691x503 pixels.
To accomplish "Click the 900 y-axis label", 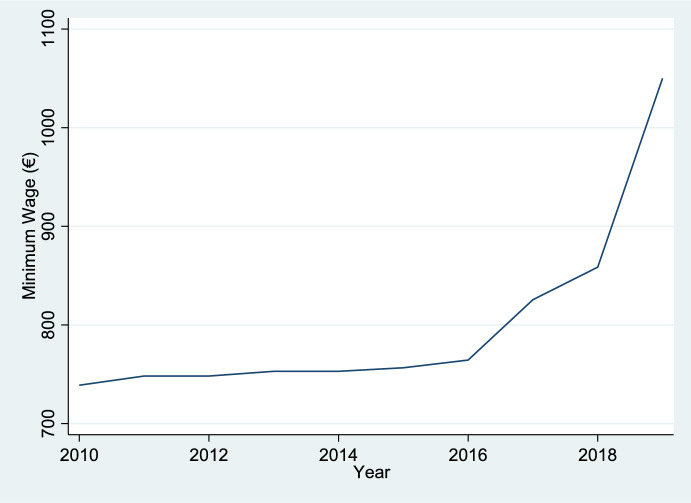I will 47,226.
